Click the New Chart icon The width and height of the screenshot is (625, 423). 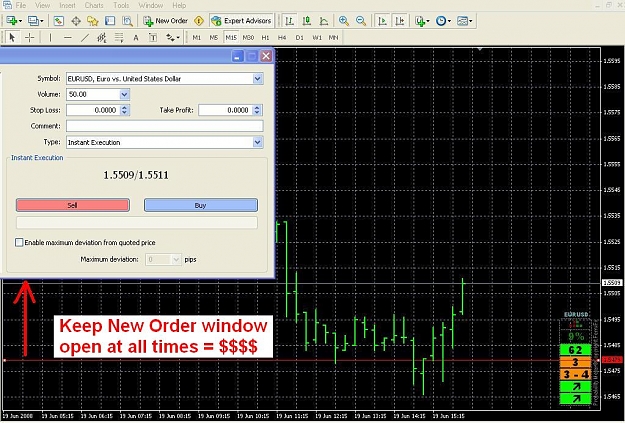point(13,21)
